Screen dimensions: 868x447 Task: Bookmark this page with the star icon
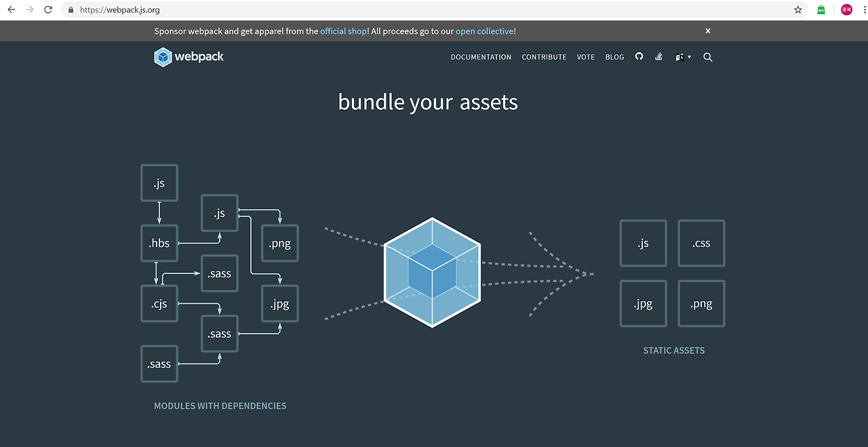pos(798,10)
